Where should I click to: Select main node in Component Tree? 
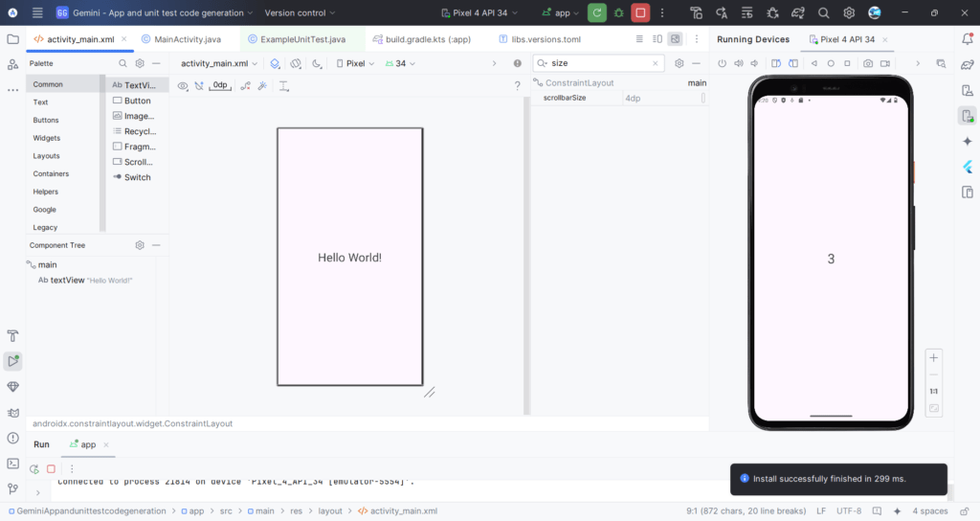click(42, 264)
